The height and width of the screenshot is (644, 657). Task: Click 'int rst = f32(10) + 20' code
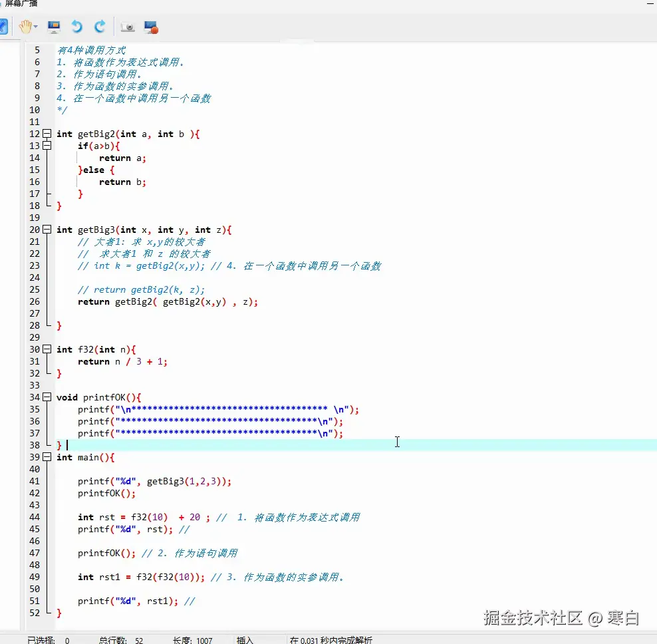(x=139, y=518)
